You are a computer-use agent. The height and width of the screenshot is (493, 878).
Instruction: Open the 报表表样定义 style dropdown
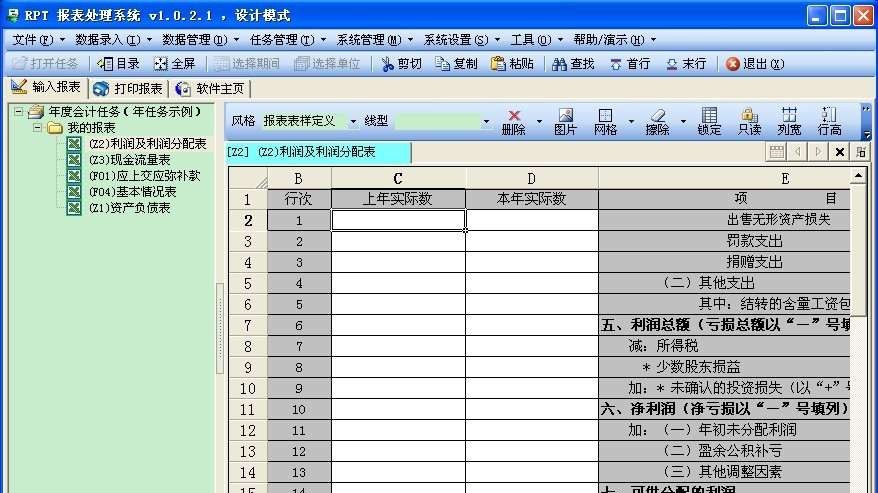coord(353,121)
